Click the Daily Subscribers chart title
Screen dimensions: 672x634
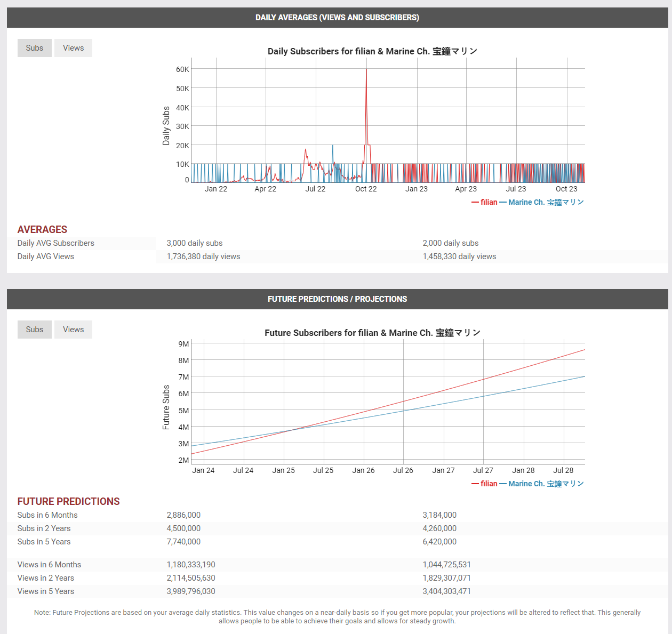372,51
